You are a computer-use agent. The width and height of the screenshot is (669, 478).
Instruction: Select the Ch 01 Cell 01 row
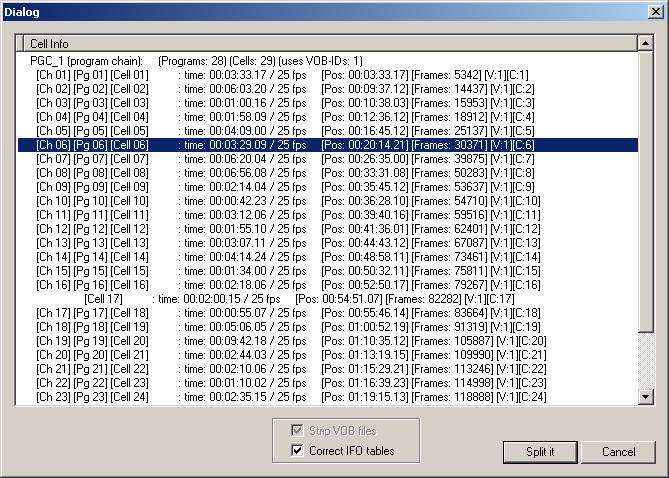point(200,75)
